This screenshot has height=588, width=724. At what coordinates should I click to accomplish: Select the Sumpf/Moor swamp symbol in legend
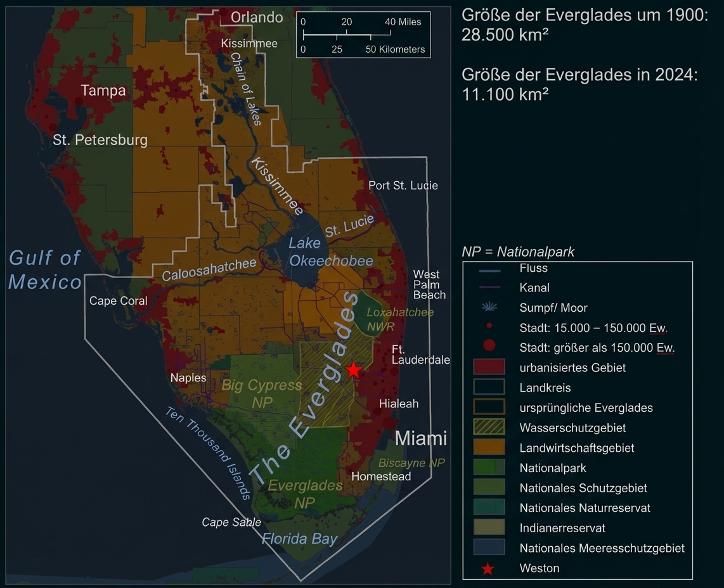pos(489,307)
